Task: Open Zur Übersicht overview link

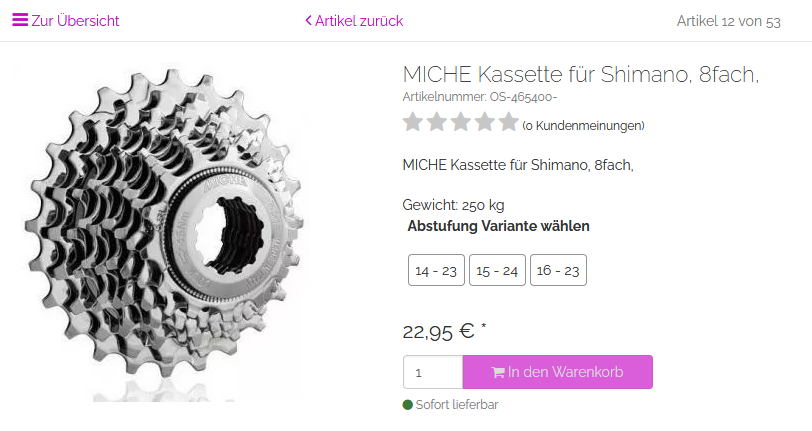Action: coord(75,21)
